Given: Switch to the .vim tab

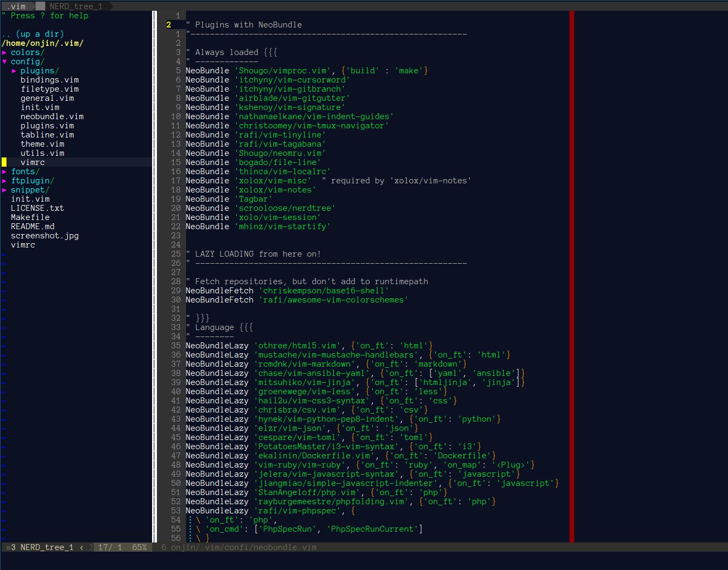Looking at the screenshot, I should (x=16, y=6).
